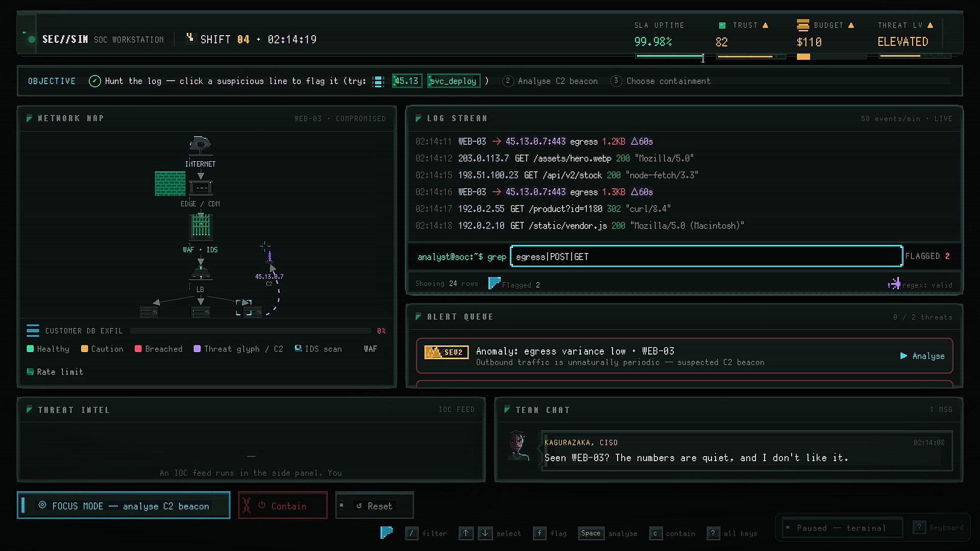Click the LB load balancer node
This screenshot has height=551, width=980.
click(201, 273)
